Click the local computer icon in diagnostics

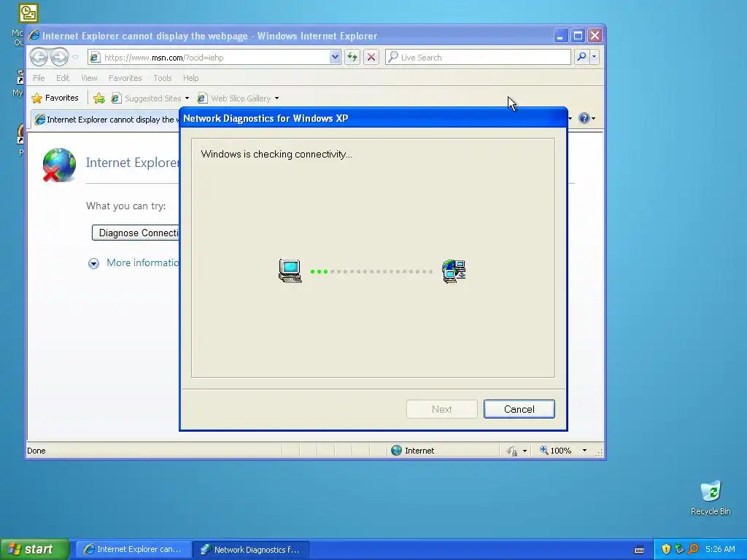(290, 271)
